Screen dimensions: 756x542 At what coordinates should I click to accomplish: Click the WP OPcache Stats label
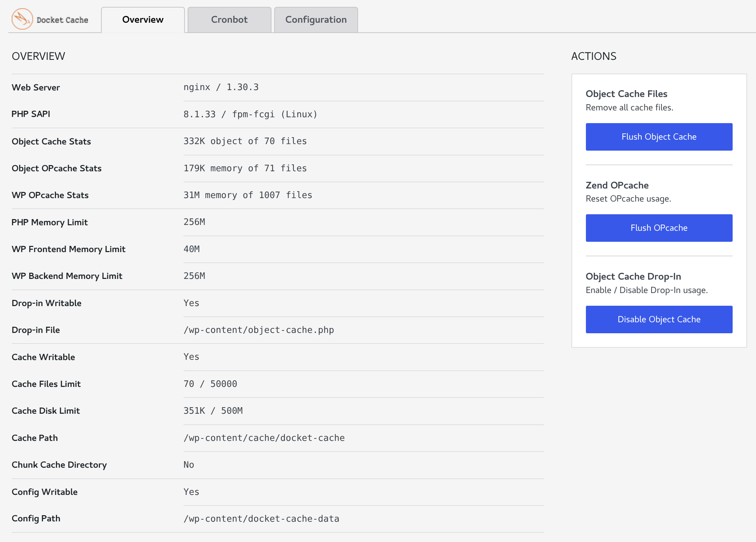point(50,195)
